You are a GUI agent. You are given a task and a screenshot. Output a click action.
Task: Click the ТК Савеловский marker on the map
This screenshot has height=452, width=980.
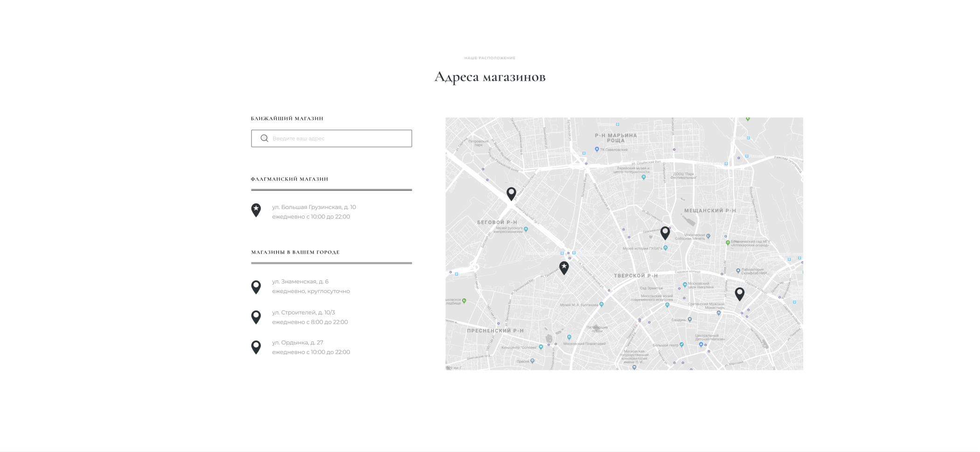pos(597,149)
